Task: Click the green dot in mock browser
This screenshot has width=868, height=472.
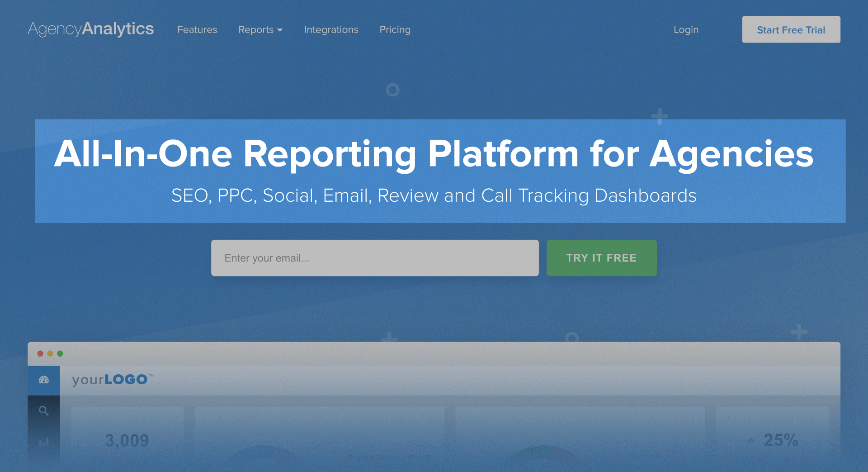Action: (x=60, y=353)
